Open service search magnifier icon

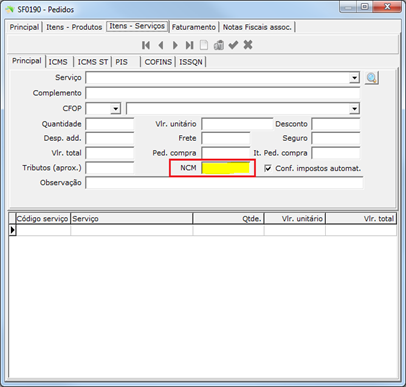coord(371,78)
